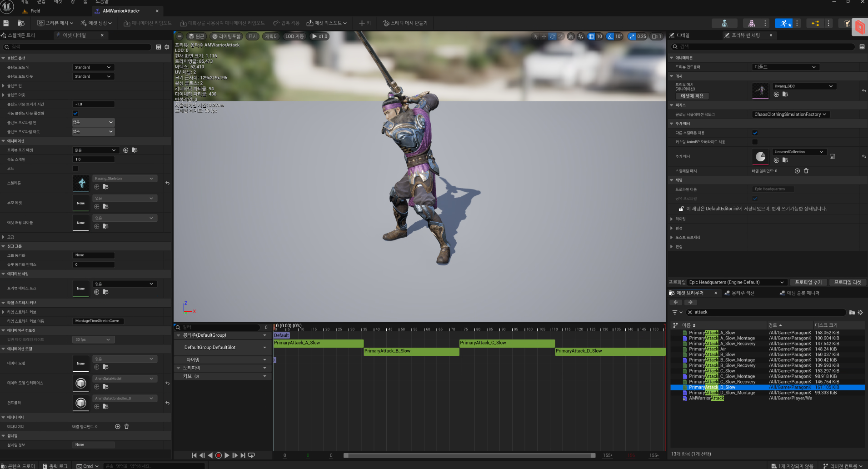Expand the 고급 section
The image size is (868, 469).
(4, 237)
